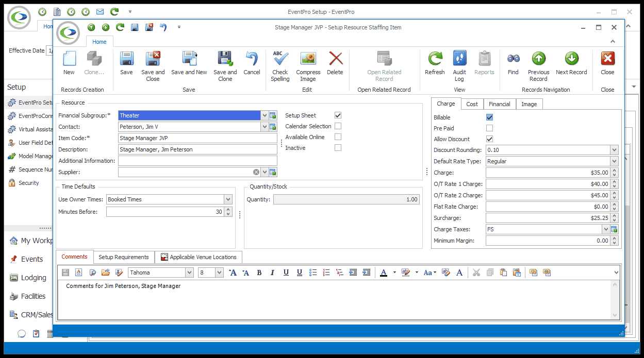The width and height of the screenshot is (644, 358).
Task: Clear the Supplier field
Action: [x=256, y=172]
